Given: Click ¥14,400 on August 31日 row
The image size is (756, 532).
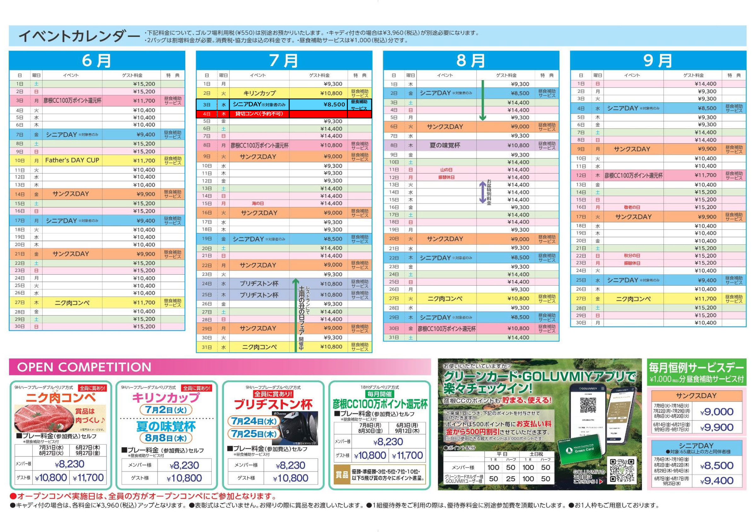Looking at the screenshot, I should click(x=518, y=337).
